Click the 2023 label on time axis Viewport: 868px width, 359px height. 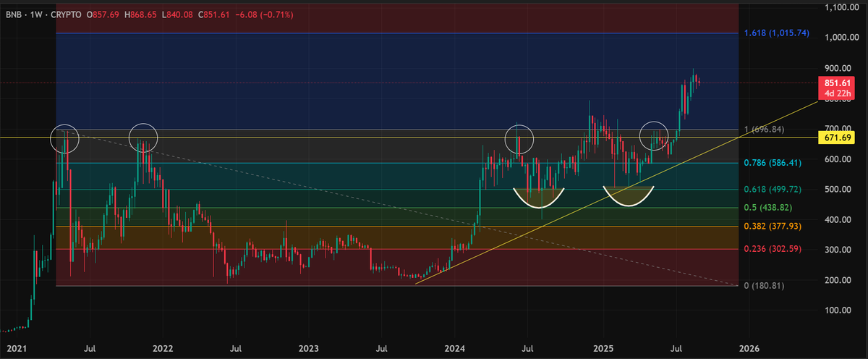(309, 348)
